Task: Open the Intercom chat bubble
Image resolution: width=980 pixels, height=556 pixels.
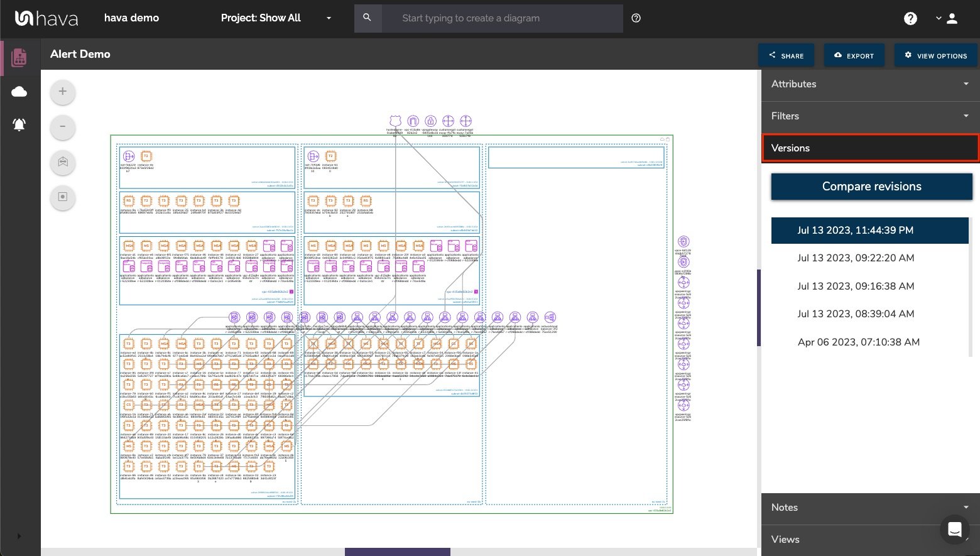Action: click(954, 530)
